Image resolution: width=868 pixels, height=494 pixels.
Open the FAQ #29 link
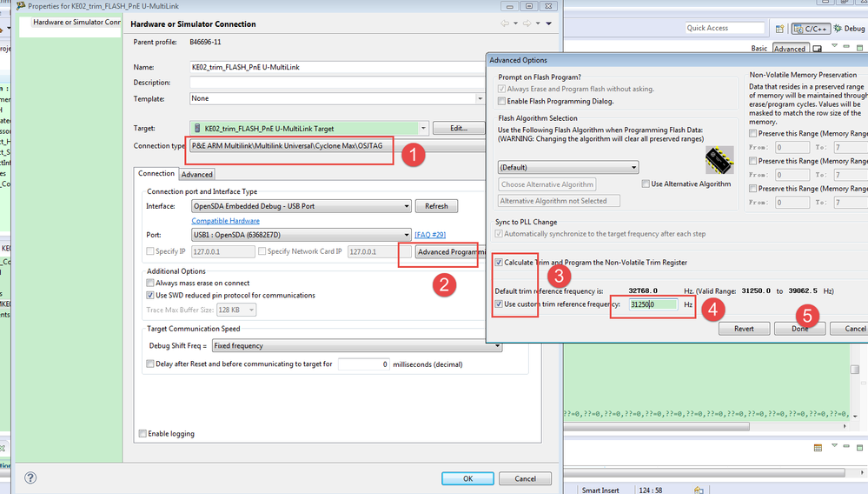click(430, 235)
